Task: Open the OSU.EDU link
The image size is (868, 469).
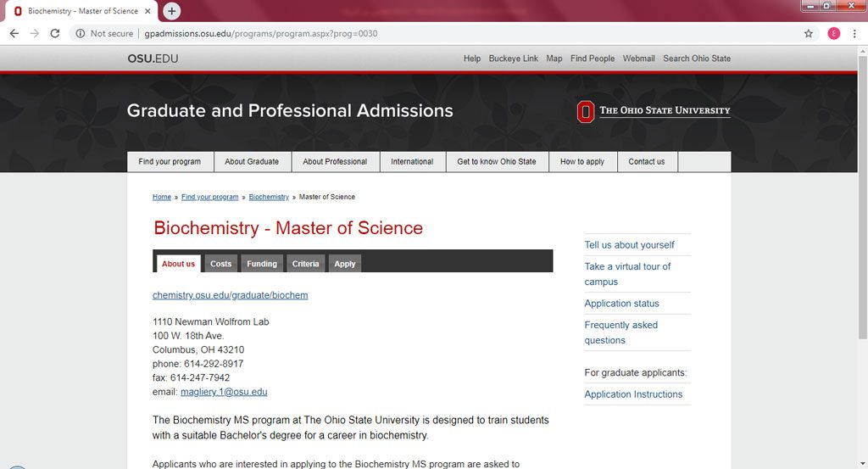Action: 153,59
